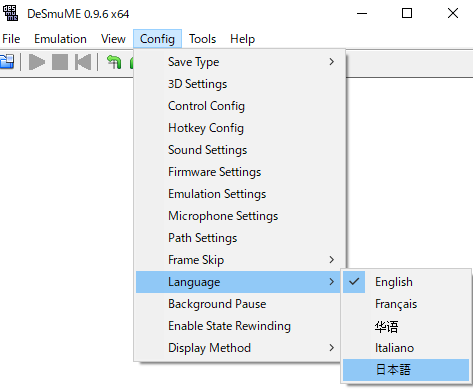Expand the Display Method submenu
473x392 pixels.
click(x=239, y=348)
